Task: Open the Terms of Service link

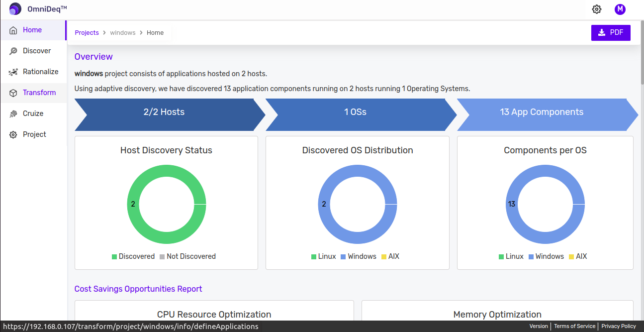Action: pyautogui.click(x=574, y=326)
